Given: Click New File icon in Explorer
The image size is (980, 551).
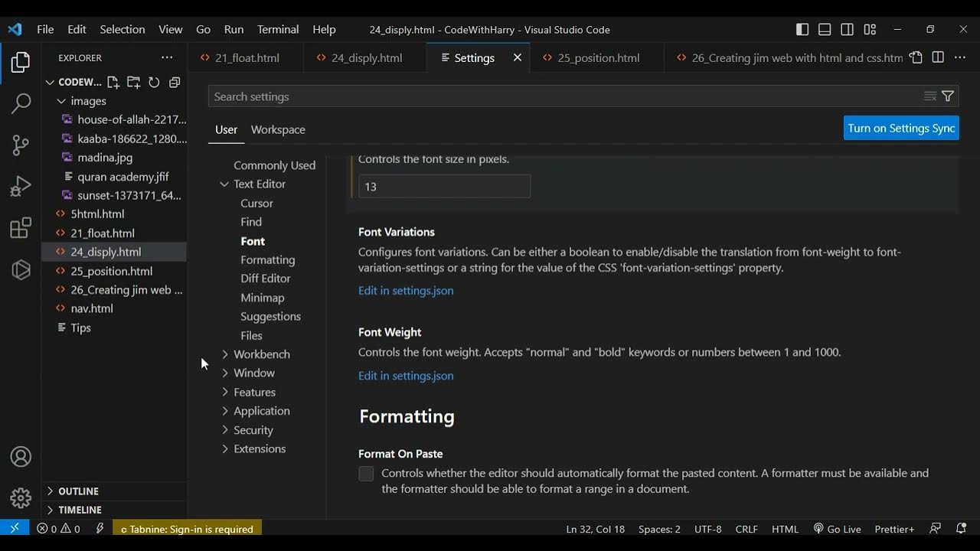Looking at the screenshot, I should (113, 82).
